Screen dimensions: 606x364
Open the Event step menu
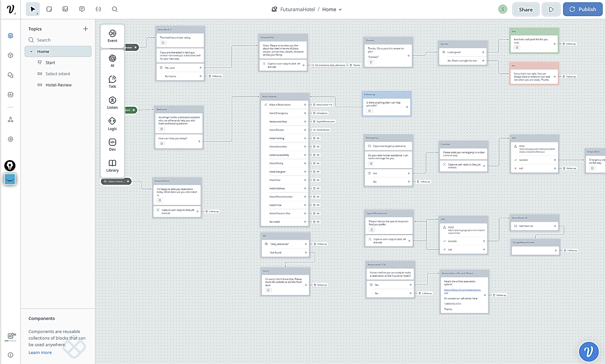(112, 36)
